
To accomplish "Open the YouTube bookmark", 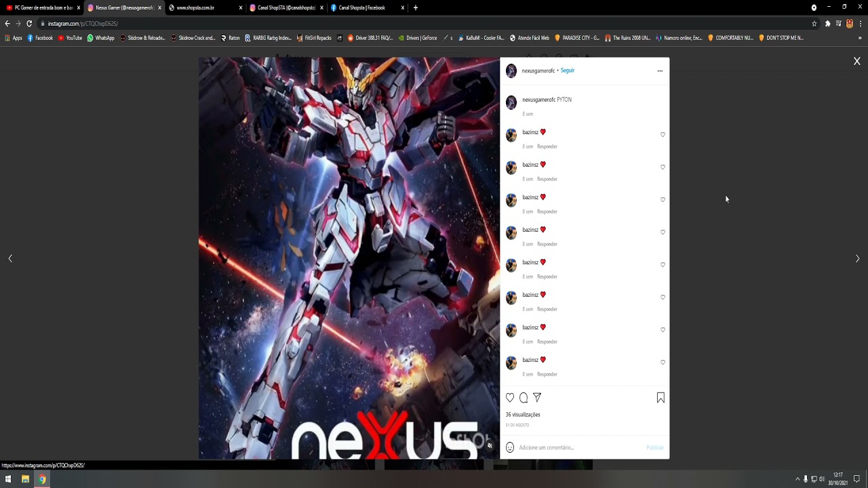I will pos(70,38).
